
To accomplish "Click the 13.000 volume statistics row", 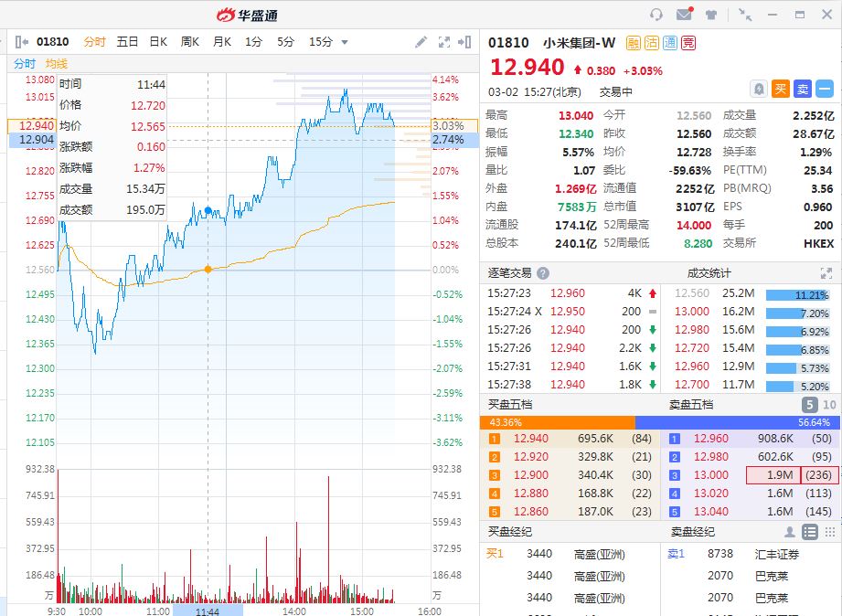I will click(x=751, y=312).
